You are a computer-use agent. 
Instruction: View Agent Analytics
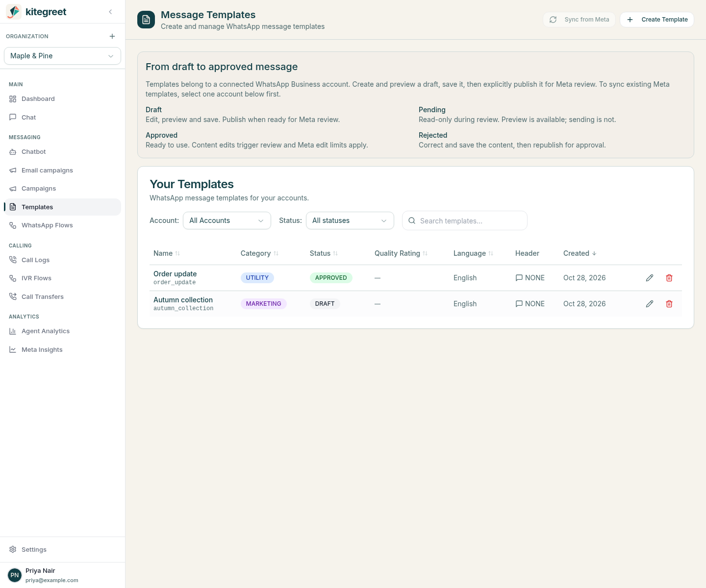62,331
